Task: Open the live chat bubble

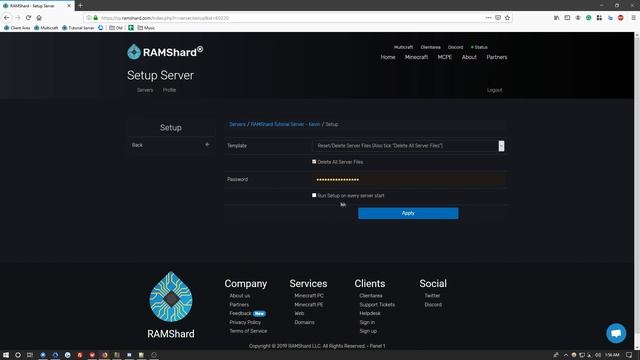Action: [616, 333]
